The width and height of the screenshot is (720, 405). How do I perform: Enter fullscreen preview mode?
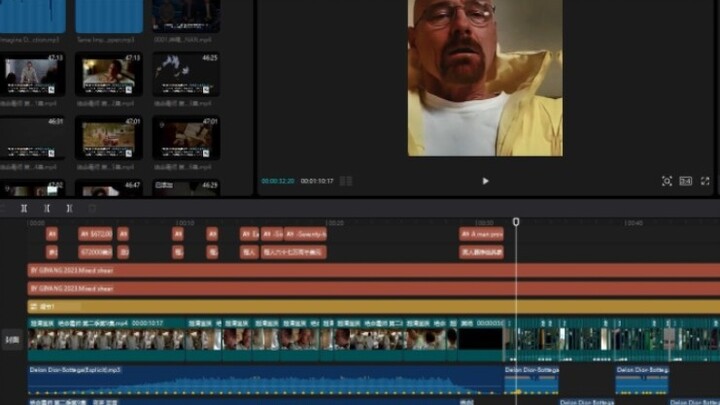705,181
